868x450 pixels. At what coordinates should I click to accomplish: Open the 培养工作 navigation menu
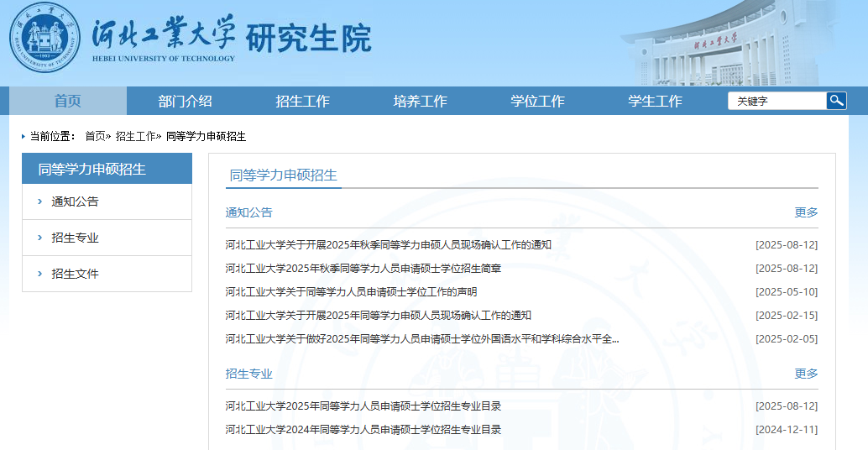click(421, 101)
